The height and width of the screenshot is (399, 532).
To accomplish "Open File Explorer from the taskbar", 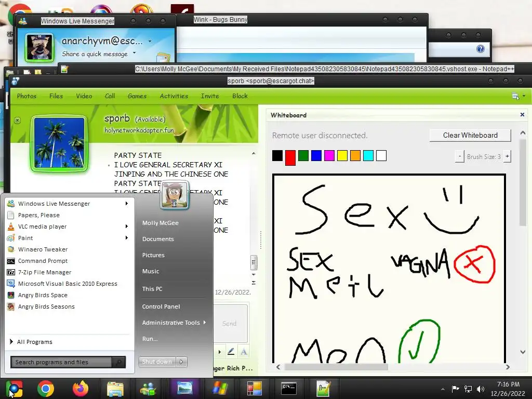I will coord(115,389).
